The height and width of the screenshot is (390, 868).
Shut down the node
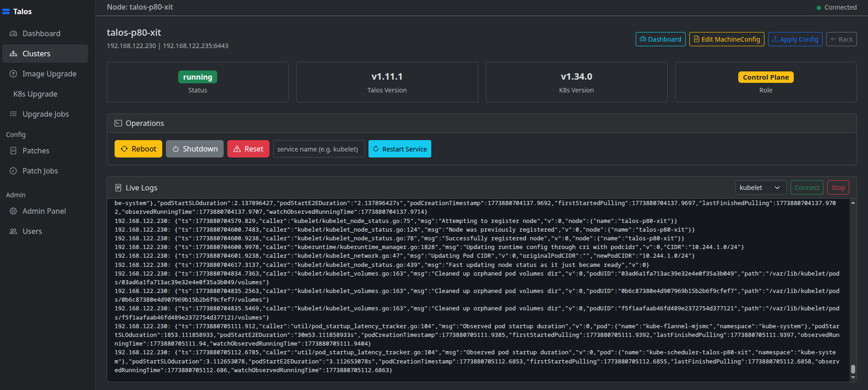(x=195, y=149)
